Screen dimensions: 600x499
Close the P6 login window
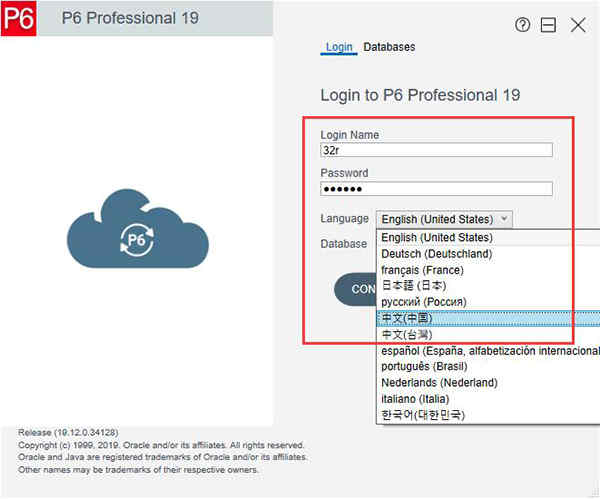[578, 25]
